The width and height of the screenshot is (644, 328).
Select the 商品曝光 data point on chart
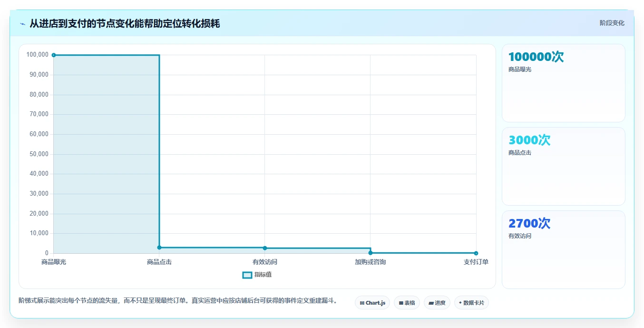(54, 55)
